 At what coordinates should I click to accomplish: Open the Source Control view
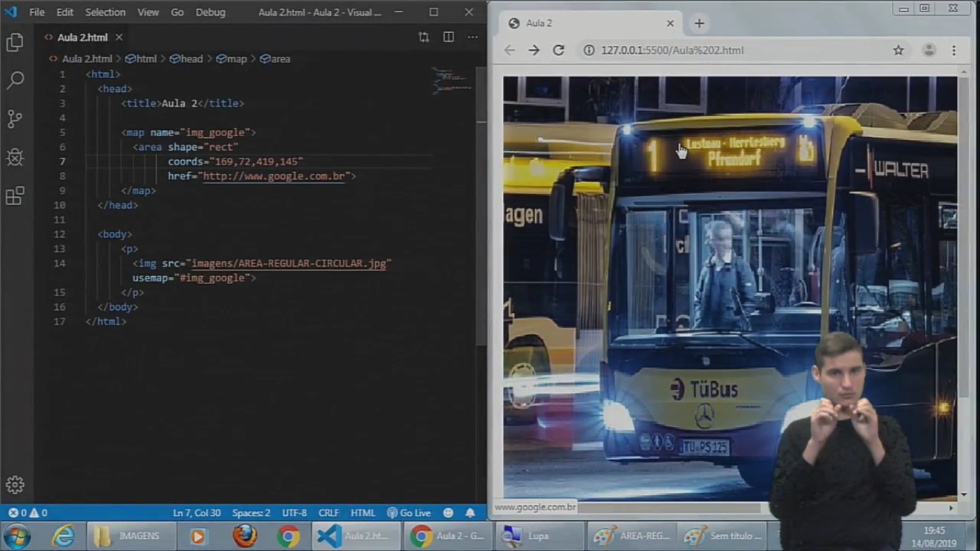[x=15, y=118]
